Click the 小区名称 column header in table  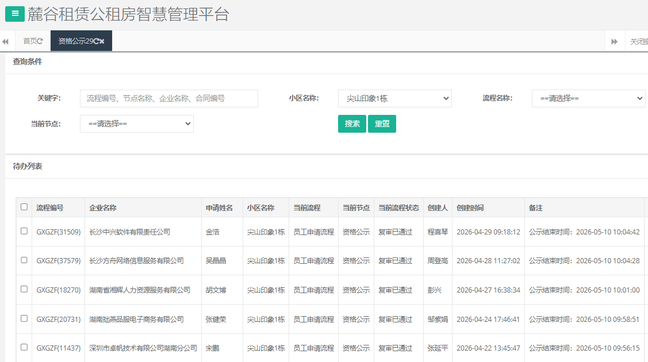[x=260, y=207]
